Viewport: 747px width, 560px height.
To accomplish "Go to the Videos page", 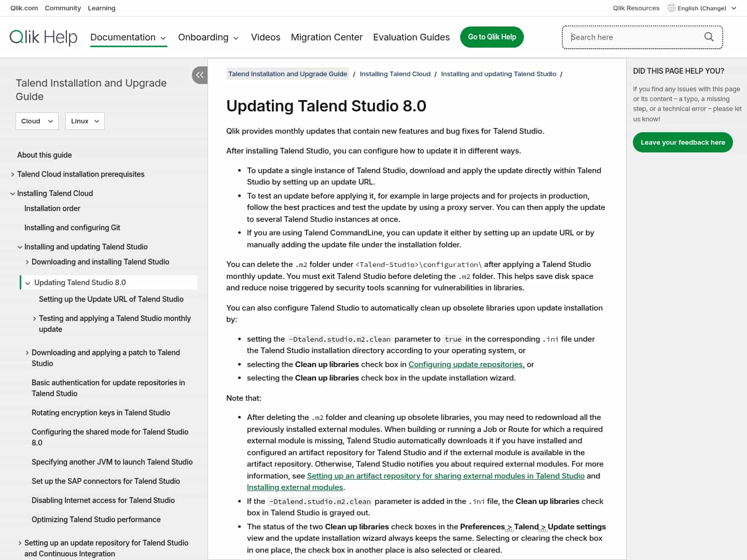I will point(266,37).
